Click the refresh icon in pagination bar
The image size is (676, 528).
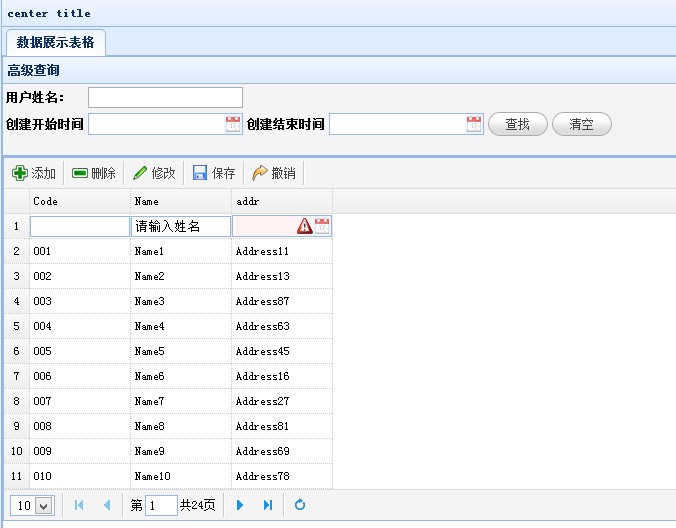coord(300,506)
